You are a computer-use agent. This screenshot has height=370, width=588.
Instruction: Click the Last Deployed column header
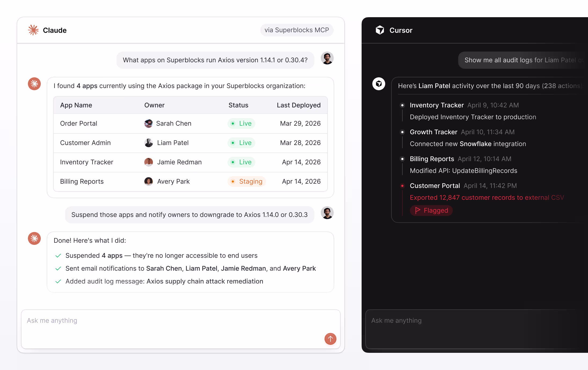(299, 105)
